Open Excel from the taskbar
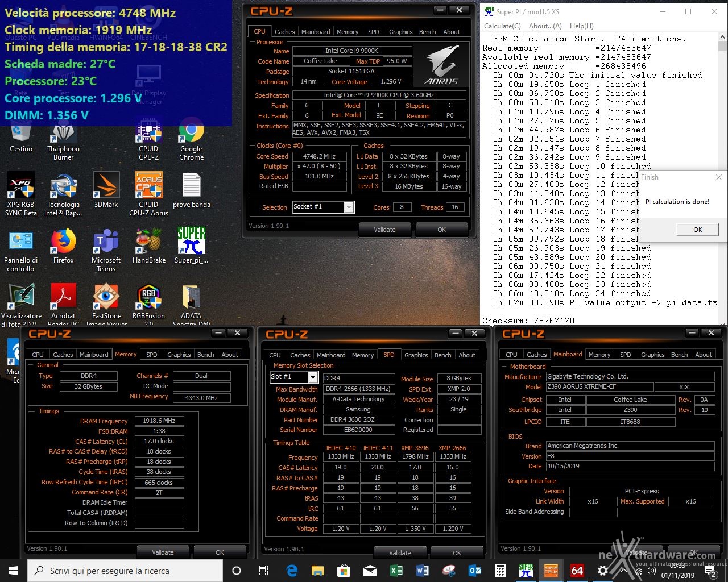Image resolution: width=728 pixels, height=582 pixels. point(396,571)
